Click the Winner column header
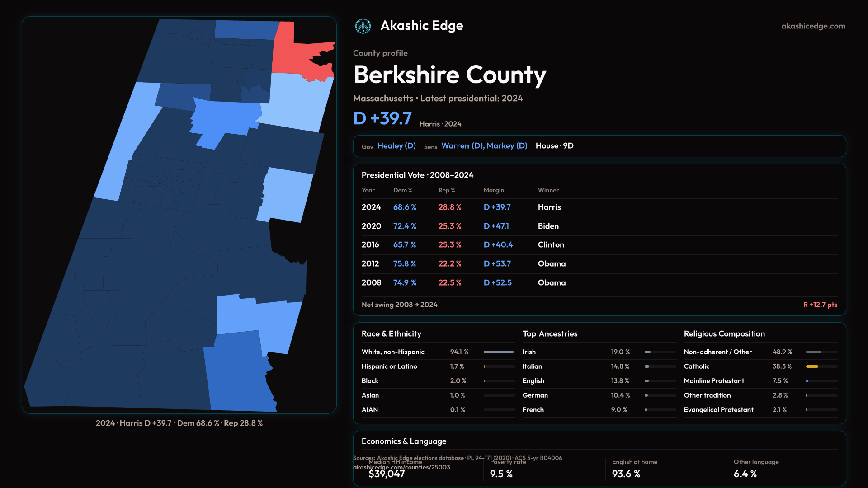Screen dimensions: 868x488 (x=548, y=191)
